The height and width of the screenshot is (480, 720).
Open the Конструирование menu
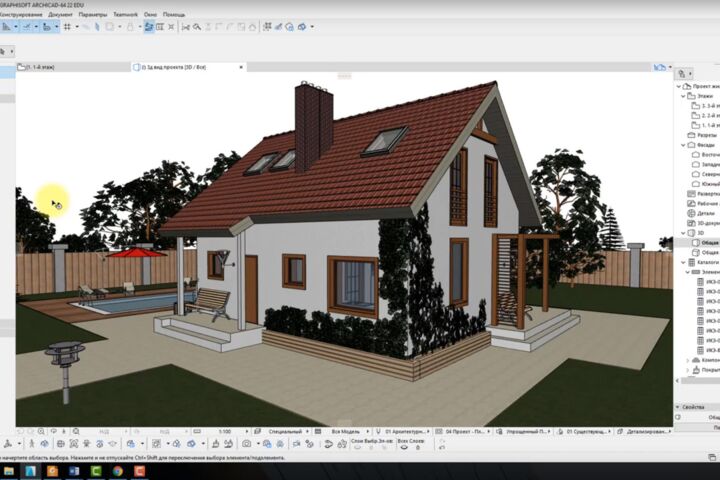click(20, 15)
